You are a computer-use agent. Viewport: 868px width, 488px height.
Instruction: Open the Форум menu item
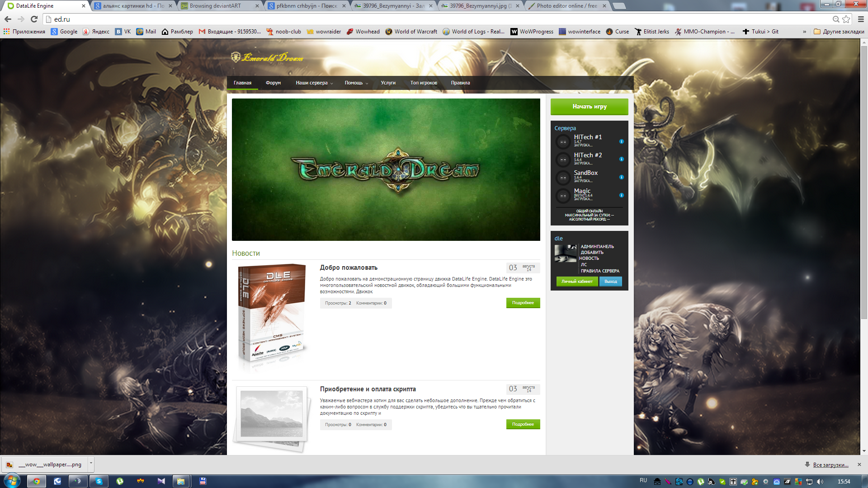[273, 83]
